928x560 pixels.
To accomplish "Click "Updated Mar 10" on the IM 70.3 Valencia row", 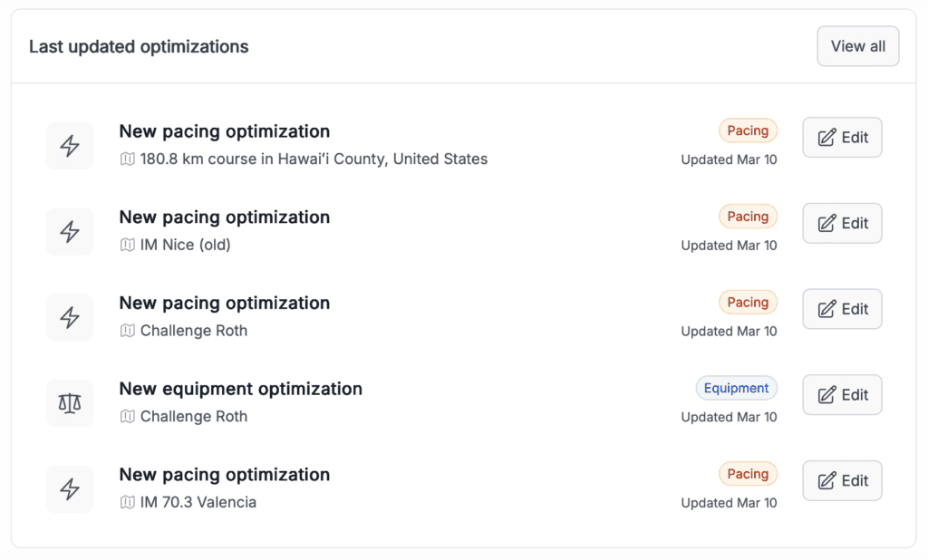I will point(729,503).
